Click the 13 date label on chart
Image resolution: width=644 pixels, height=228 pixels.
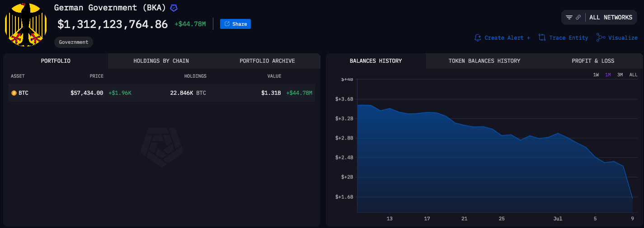click(x=390, y=219)
